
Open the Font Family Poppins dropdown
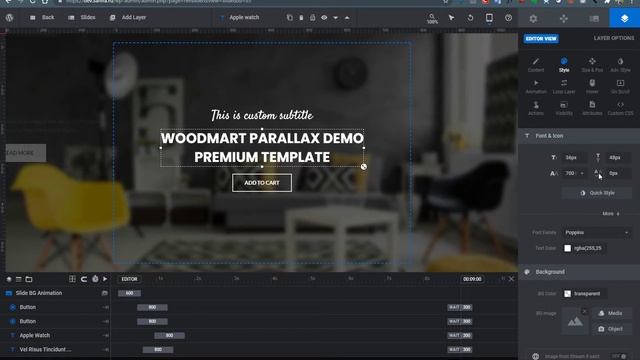pyautogui.click(x=597, y=232)
